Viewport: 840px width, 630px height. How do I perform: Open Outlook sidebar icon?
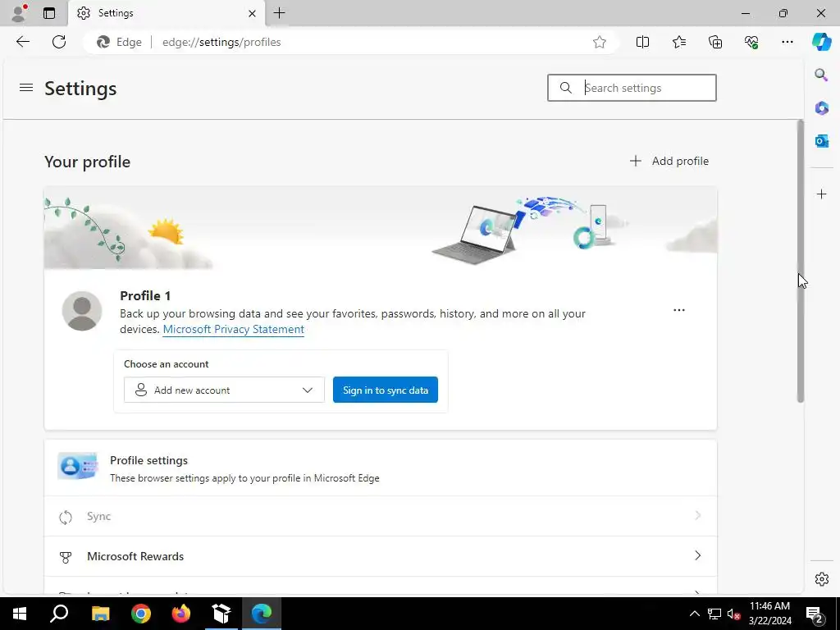pos(821,141)
